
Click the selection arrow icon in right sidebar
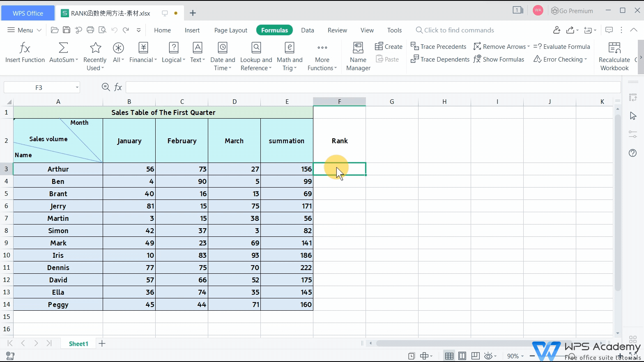click(633, 116)
